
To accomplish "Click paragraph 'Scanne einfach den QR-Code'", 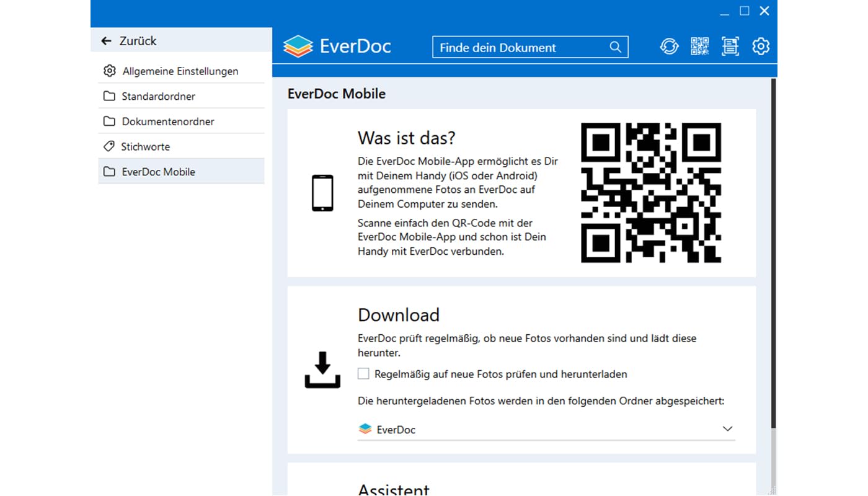I will point(452,237).
